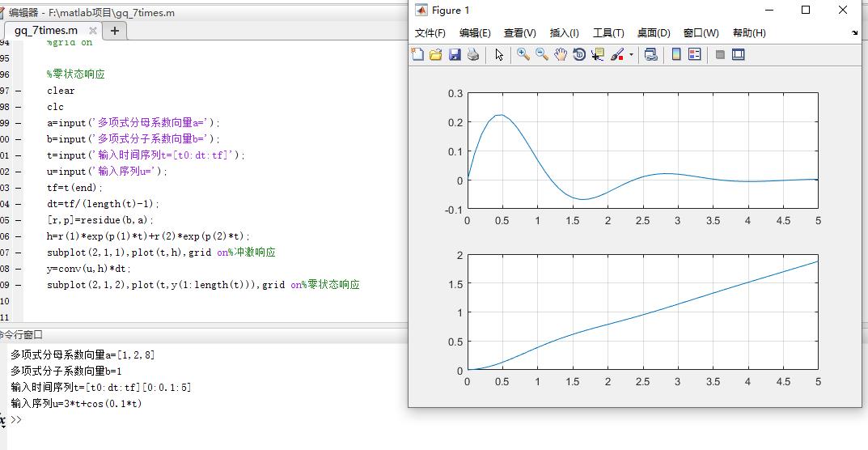
Task: Add a new editor tab with plus button
Action: [115, 31]
